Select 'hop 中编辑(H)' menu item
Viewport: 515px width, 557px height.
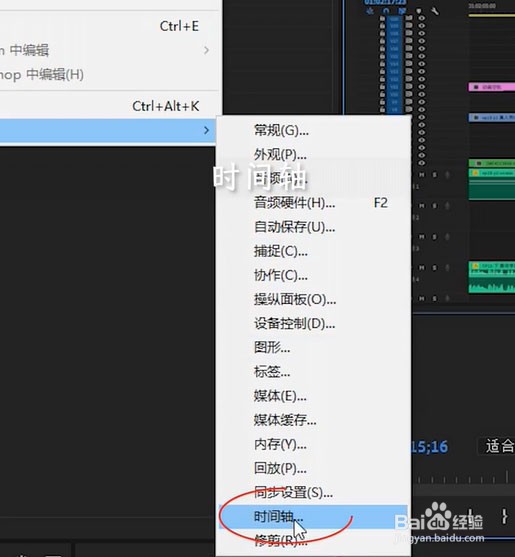point(109,75)
